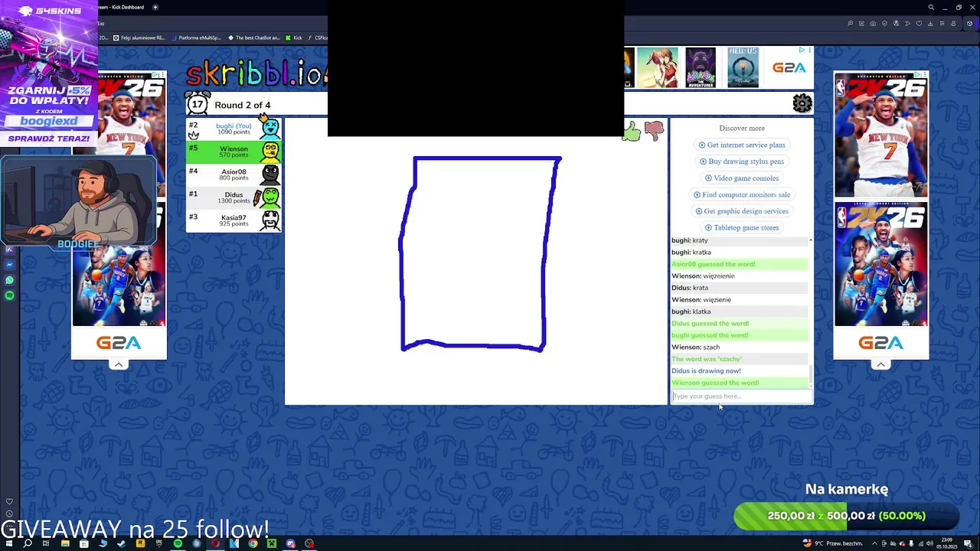Viewport: 980px width, 551px height.
Task: Click the weather 9°C taskbar widget
Action: (x=833, y=543)
